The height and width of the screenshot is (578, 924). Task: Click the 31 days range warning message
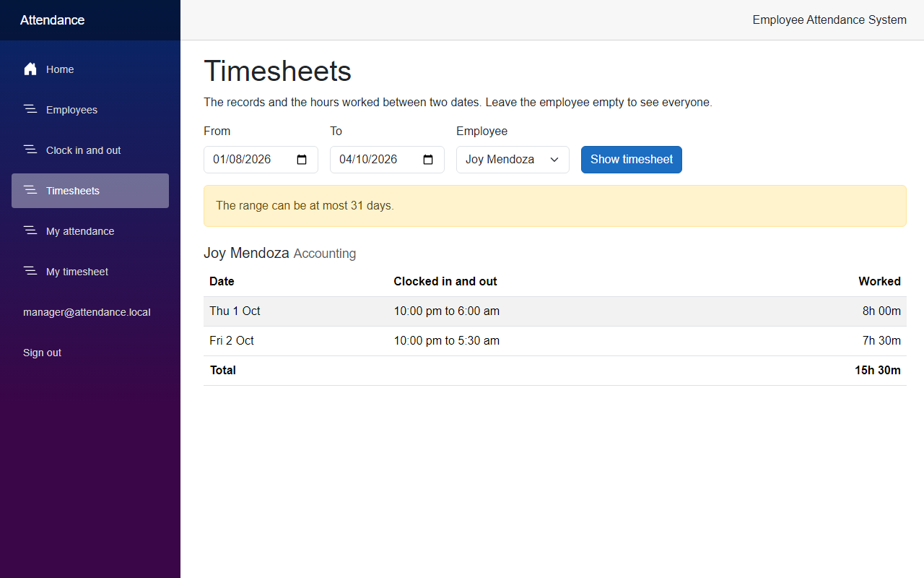click(x=554, y=206)
